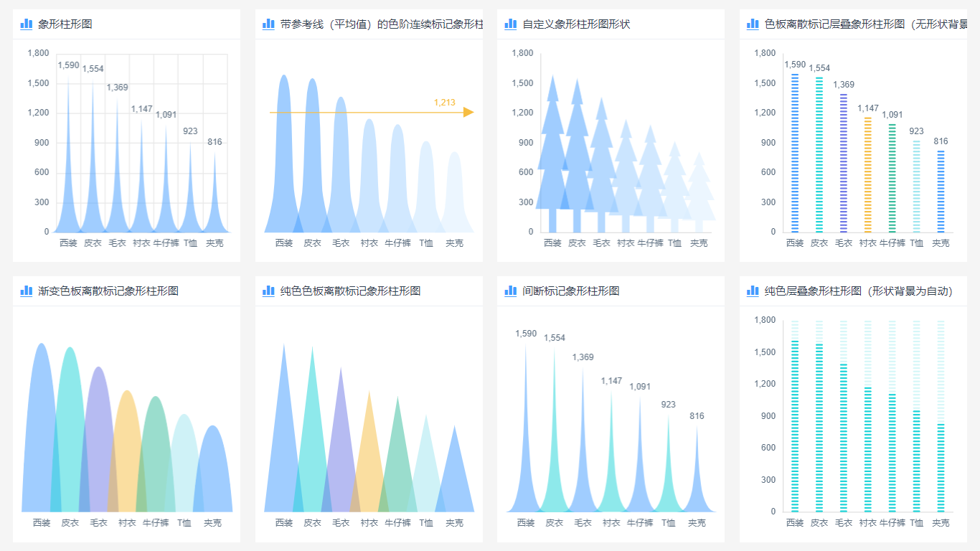Click the bar-chart icon beside 象形柱形图 title
980x551 pixels.
pyautogui.click(x=26, y=23)
